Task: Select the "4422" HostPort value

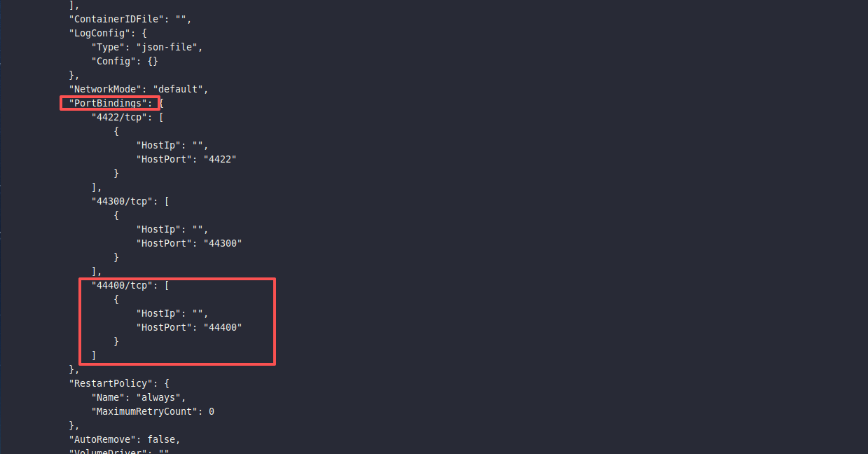Action: pos(219,159)
